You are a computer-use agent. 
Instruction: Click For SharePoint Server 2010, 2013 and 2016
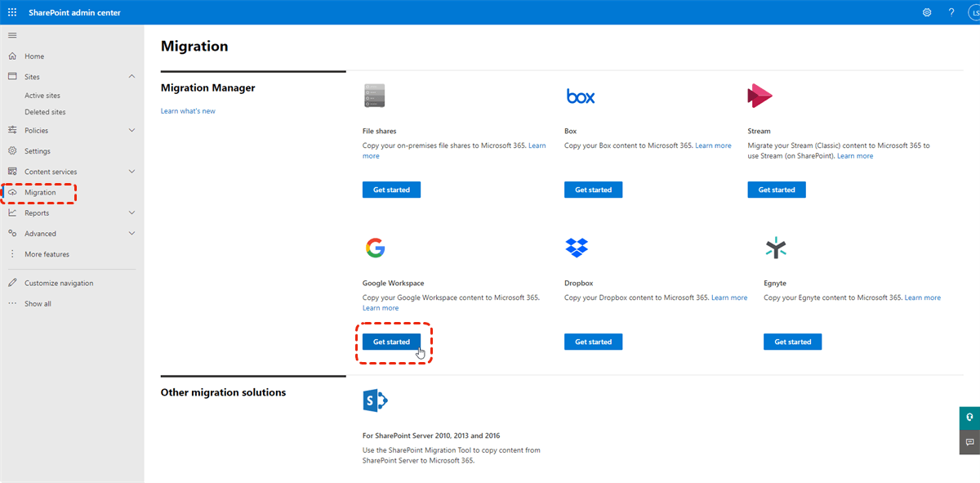click(431, 436)
